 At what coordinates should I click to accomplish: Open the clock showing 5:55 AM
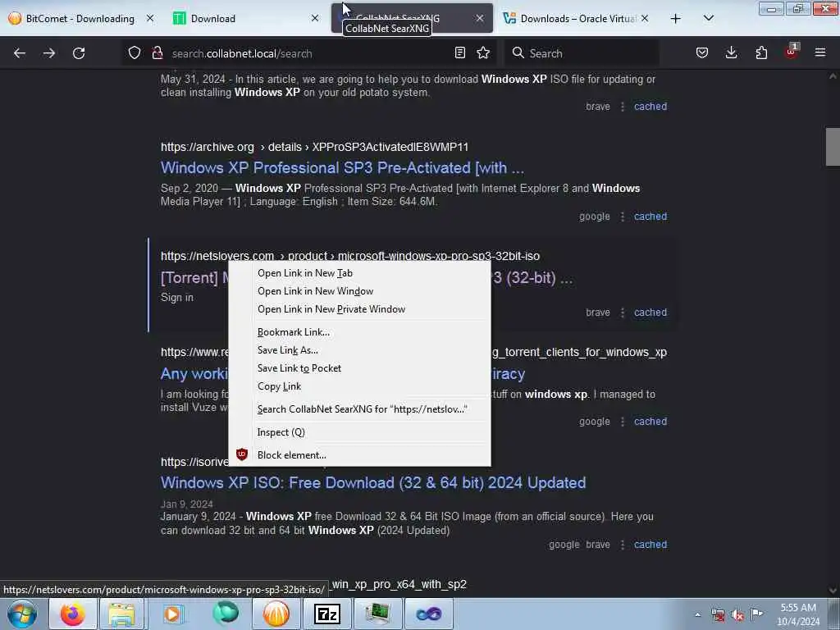[x=798, y=614]
